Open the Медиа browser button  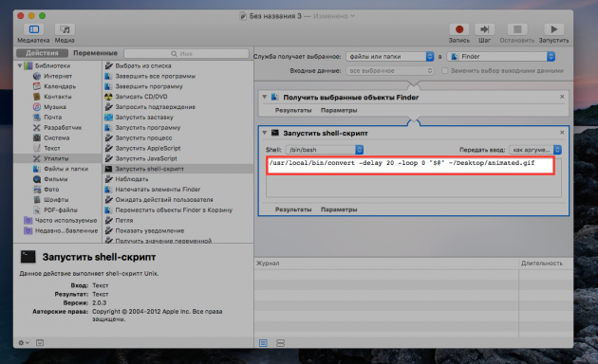click(65, 29)
